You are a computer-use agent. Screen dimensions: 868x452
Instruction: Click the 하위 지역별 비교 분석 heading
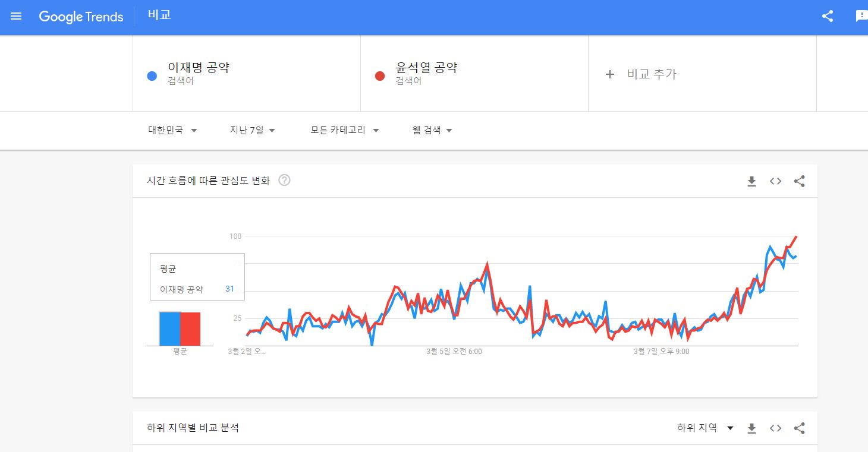(193, 428)
